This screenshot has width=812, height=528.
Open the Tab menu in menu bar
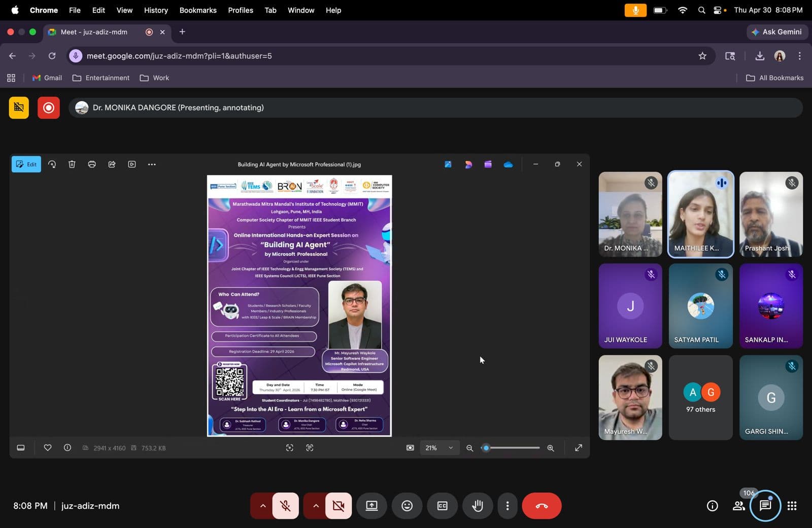point(270,10)
